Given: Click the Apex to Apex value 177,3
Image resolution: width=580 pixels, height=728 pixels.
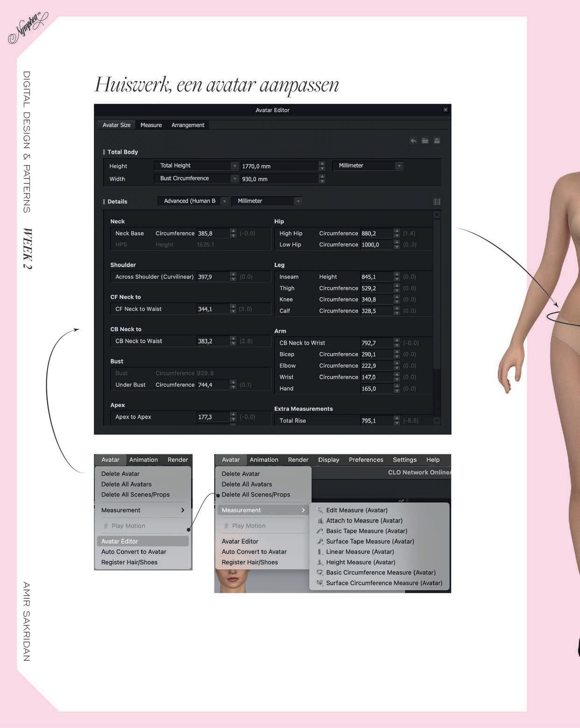Looking at the screenshot, I should coord(213,417).
